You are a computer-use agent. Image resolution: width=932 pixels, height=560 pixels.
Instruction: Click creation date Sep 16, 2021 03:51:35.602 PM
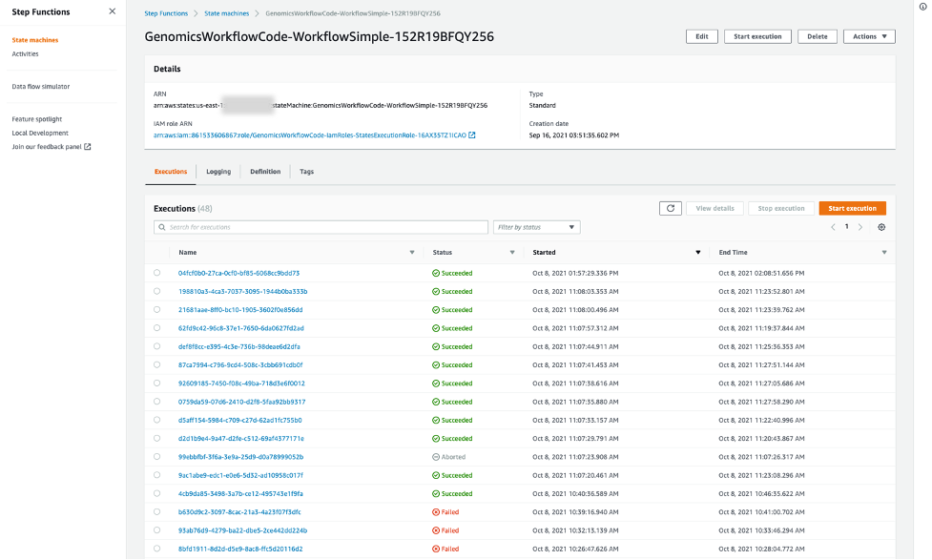tap(573, 135)
